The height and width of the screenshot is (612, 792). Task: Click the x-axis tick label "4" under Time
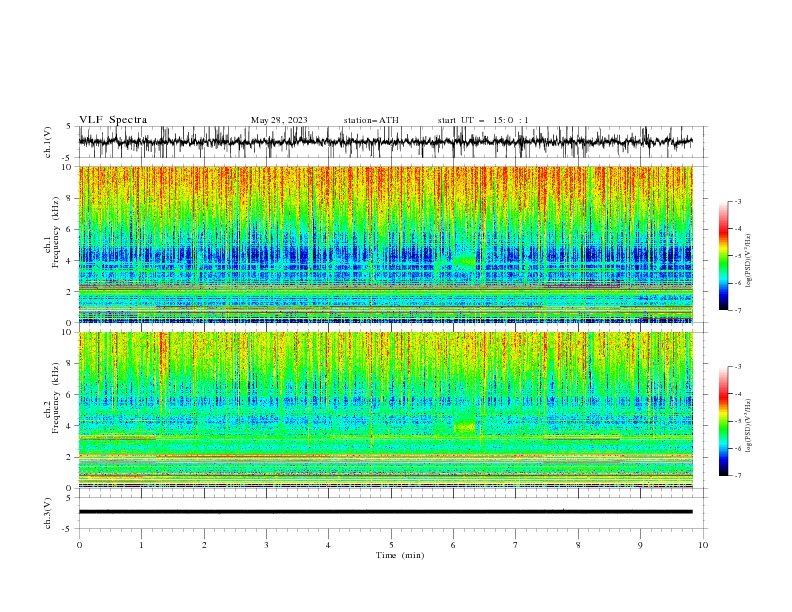point(329,545)
